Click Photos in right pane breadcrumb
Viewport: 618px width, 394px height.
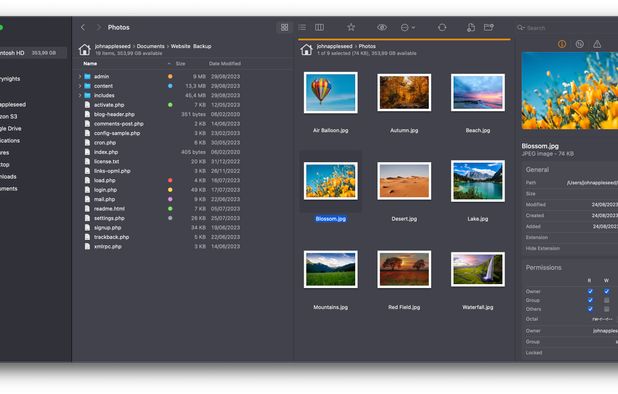(x=367, y=46)
